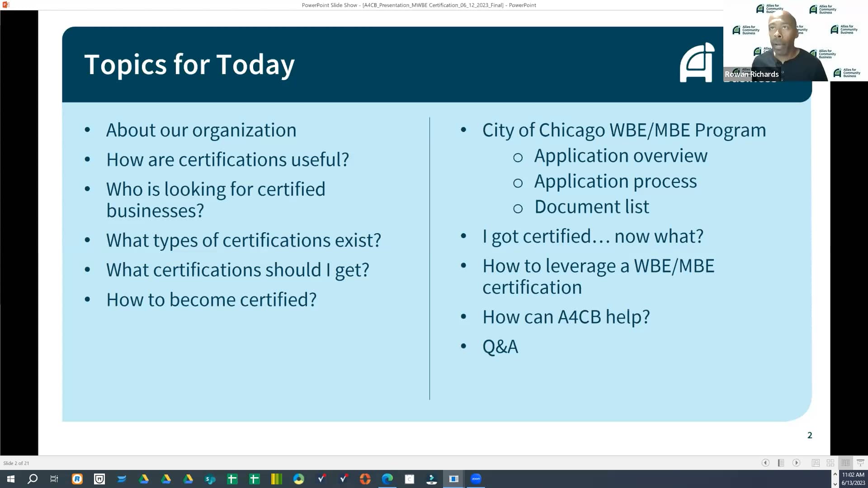Select the active PowerPoint taskbar icon
The width and height of the screenshot is (868, 488).
pos(453,479)
